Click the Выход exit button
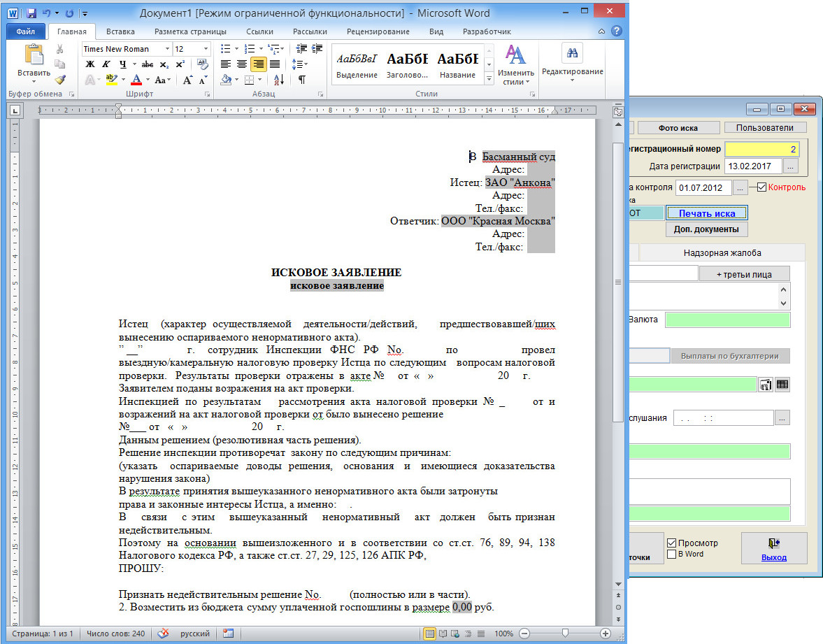 [x=773, y=548]
